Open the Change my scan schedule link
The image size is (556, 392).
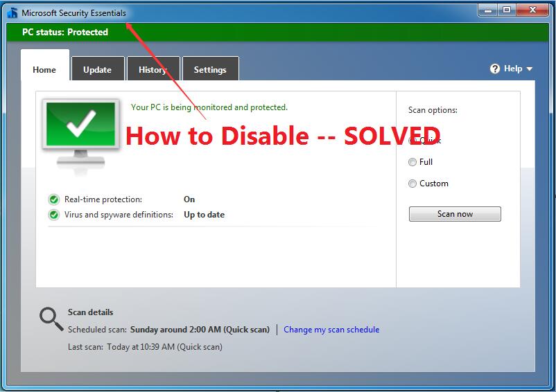tap(331, 330)
